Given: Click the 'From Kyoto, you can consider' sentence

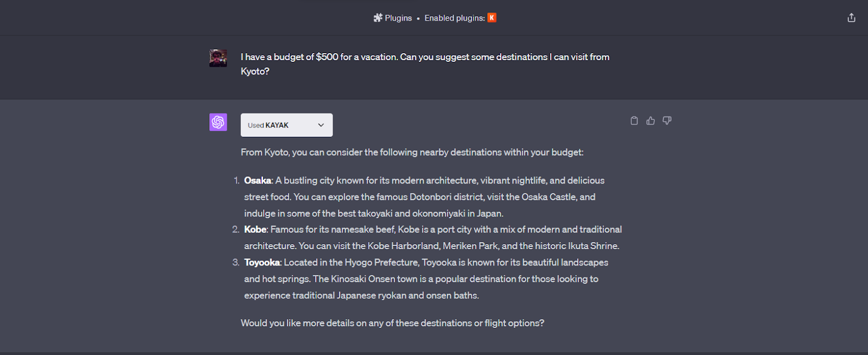Looking at the screenshot, I should (x=412, y=153).
